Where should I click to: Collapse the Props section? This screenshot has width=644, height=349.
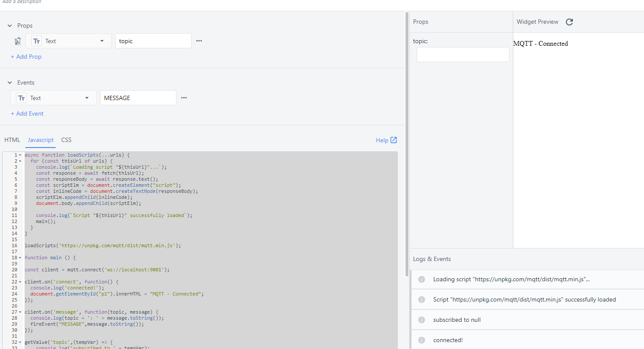point(10,26)
